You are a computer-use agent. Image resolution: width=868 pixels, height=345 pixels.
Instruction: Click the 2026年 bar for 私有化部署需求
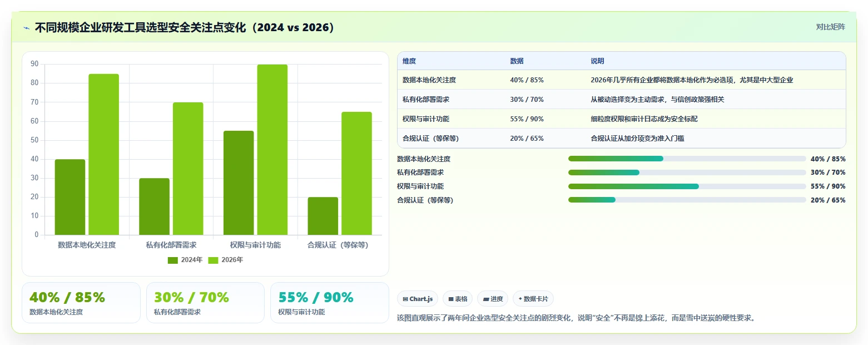point(188,169)
